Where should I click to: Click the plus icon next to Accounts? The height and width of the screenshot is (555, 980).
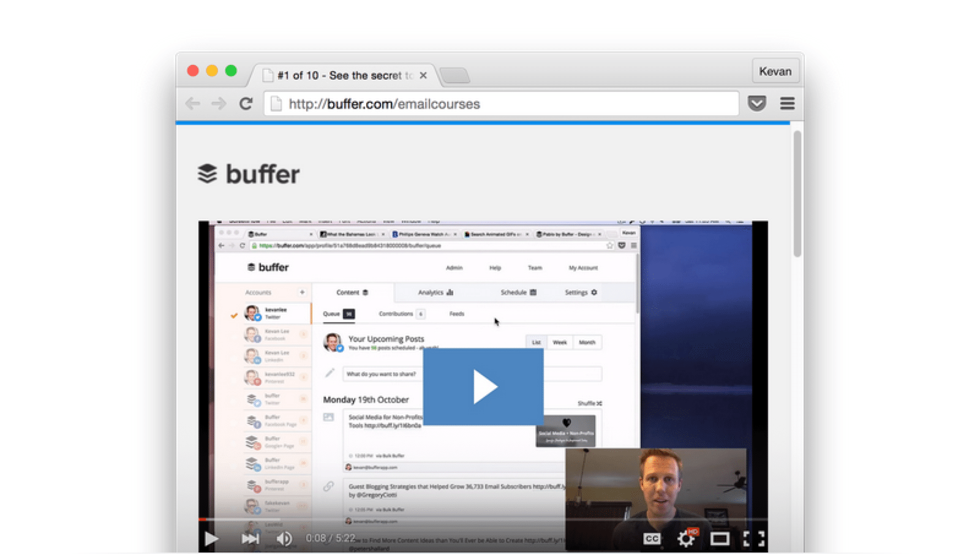tap(302, 292)
